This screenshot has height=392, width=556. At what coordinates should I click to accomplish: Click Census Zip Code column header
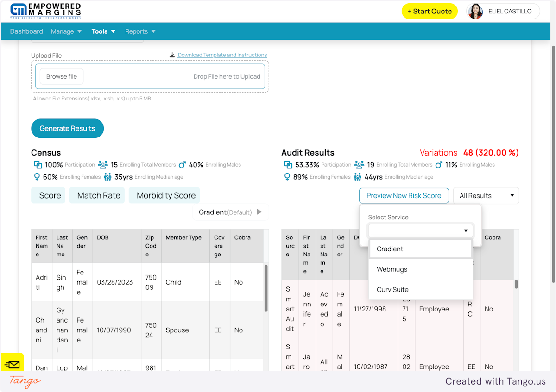click(x=151, y=246)
